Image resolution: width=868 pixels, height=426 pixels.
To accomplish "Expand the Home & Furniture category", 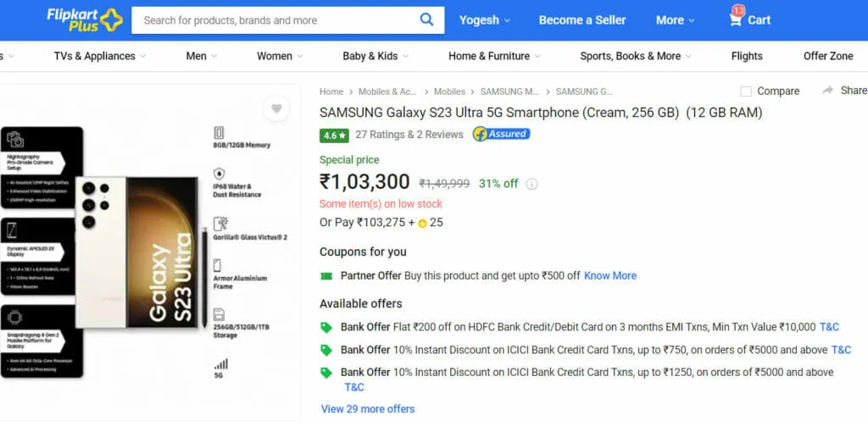I will tap(494, 56).
